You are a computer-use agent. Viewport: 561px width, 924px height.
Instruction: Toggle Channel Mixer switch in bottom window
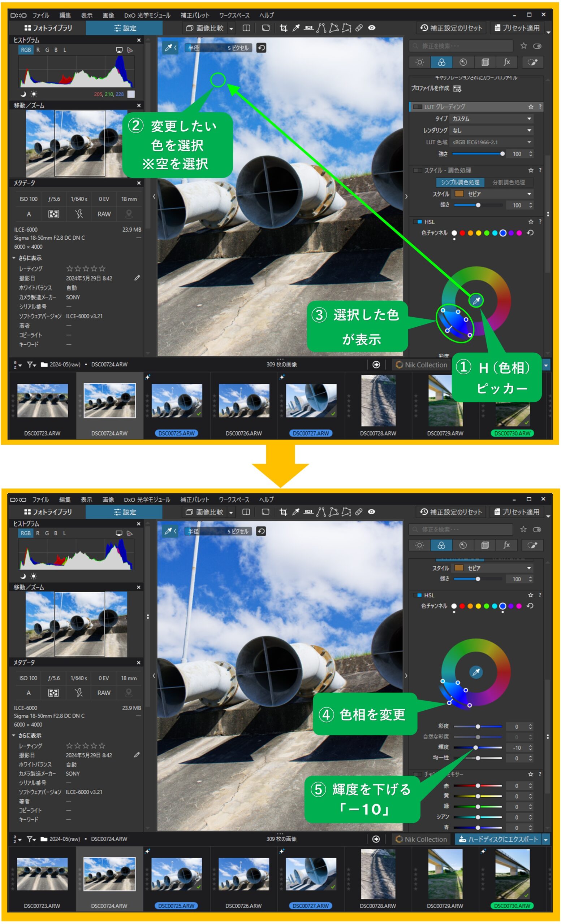coord(417,774)
